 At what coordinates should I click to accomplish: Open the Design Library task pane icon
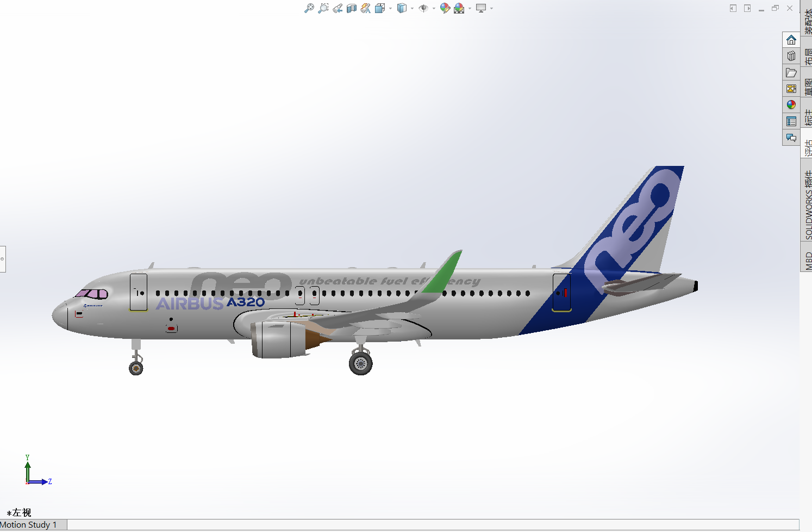point(791,56)
